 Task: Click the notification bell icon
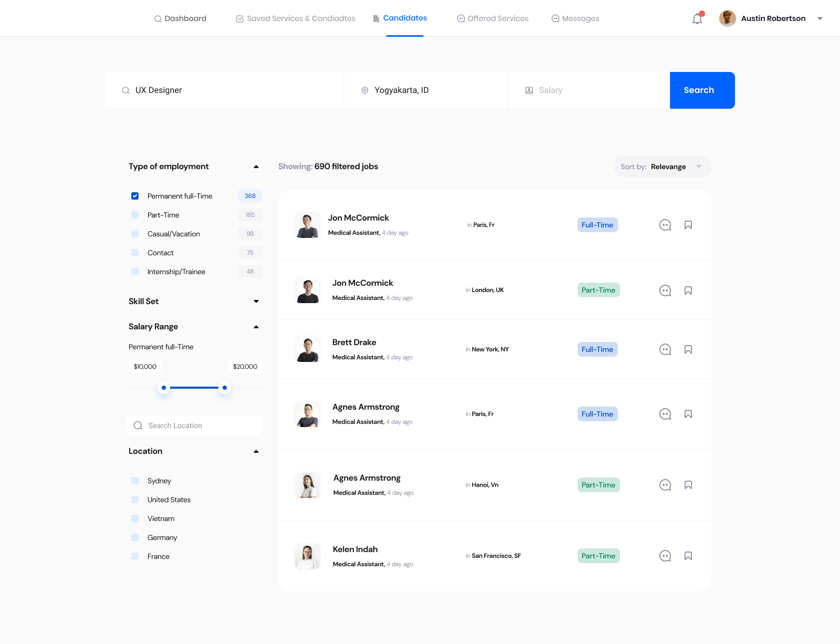697,19
